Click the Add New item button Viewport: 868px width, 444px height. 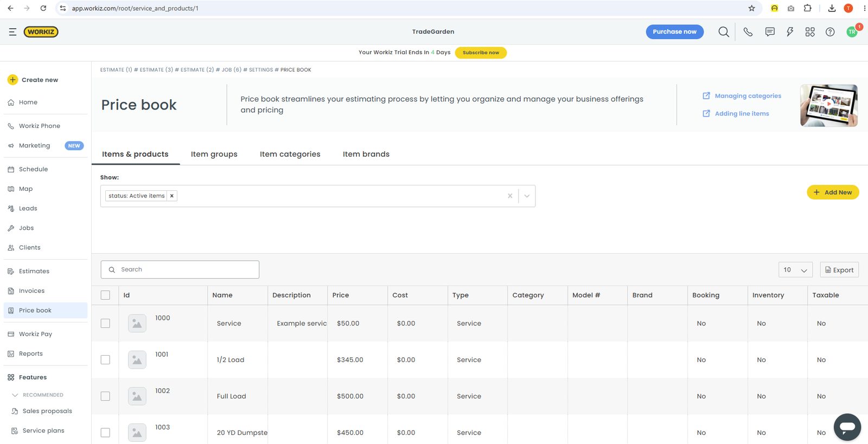(x=833, y=192)
